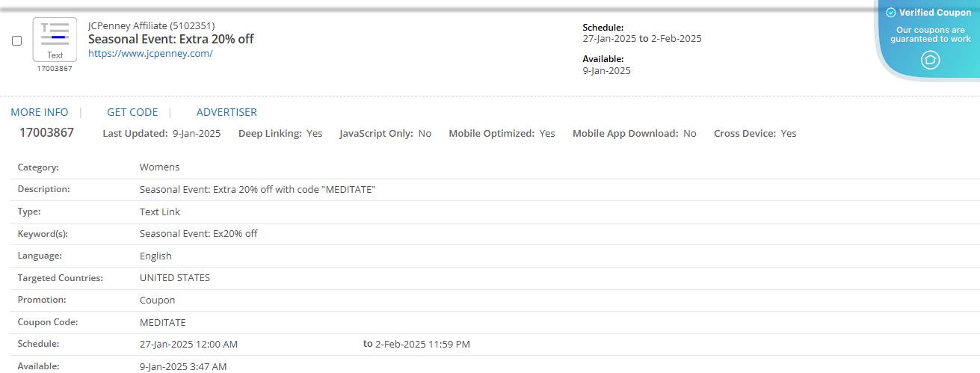
Task: Select the JCPenney Affiliate (5102351) advertiser name
Action: coord(151,26)
